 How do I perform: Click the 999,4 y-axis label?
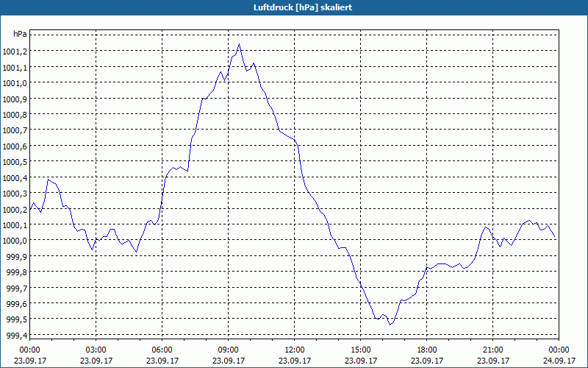pos(17,336)
